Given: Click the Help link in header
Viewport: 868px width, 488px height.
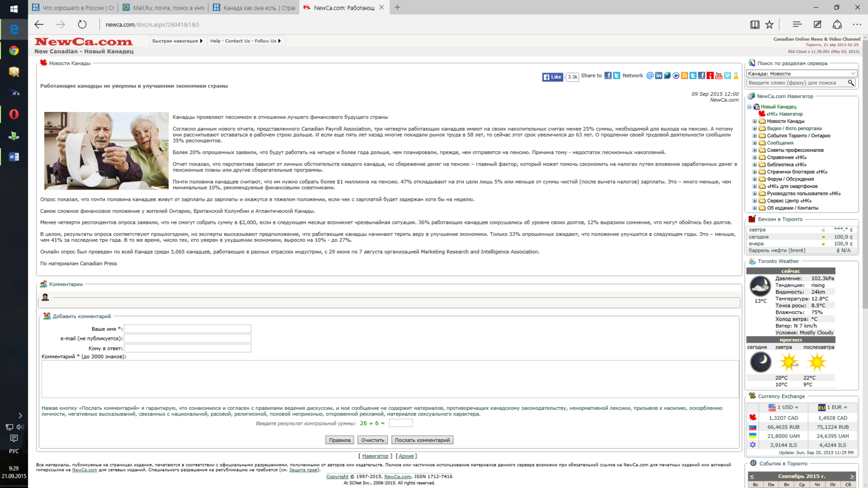Looking at the screenshot, I should coord(215,41).
